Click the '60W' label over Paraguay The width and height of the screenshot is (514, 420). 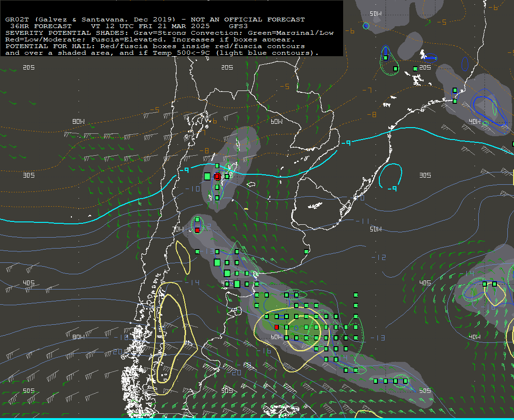click(x=277, y=121)
